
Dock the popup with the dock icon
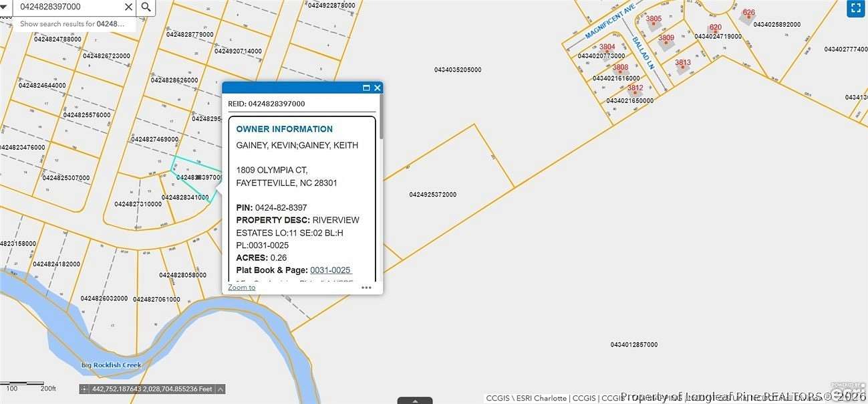366,87
